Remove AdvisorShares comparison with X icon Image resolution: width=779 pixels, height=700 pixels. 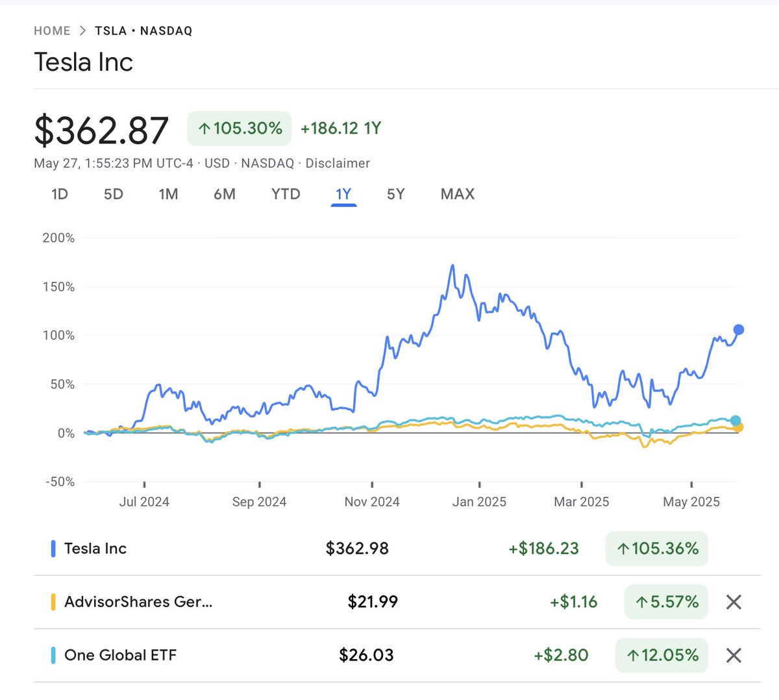coord(734,602)
